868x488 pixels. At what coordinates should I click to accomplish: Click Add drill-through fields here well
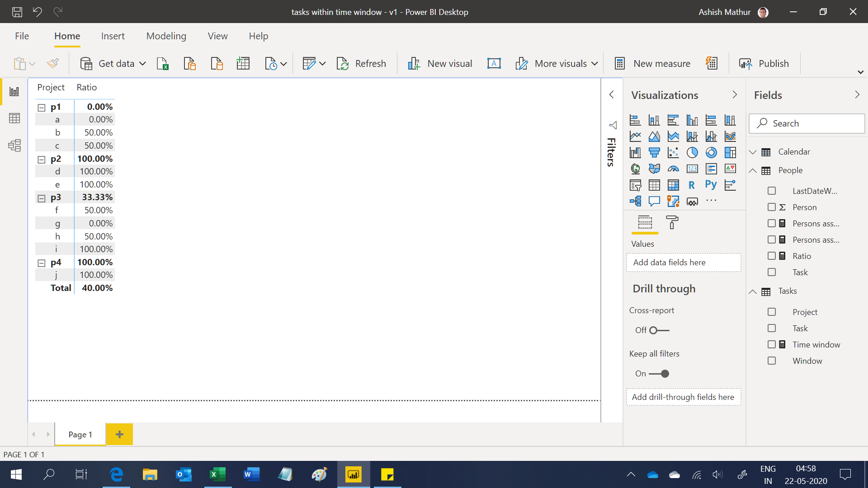pos(684,397)
